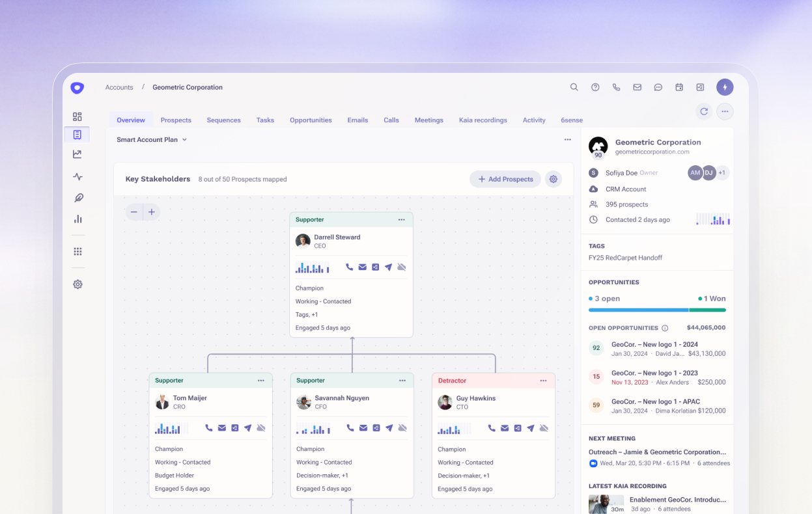The height and width of the screenshot is (514, 812).
Task: Toggle hidden-eye icon on Guy Hawkins card
Action: pyautogui.click(x=544, y=427)
